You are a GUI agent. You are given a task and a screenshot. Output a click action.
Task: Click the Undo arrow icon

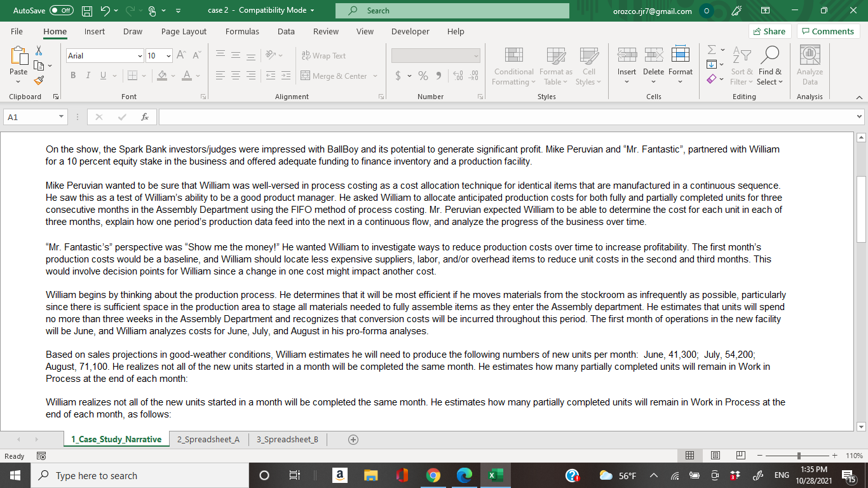(107, 11)
